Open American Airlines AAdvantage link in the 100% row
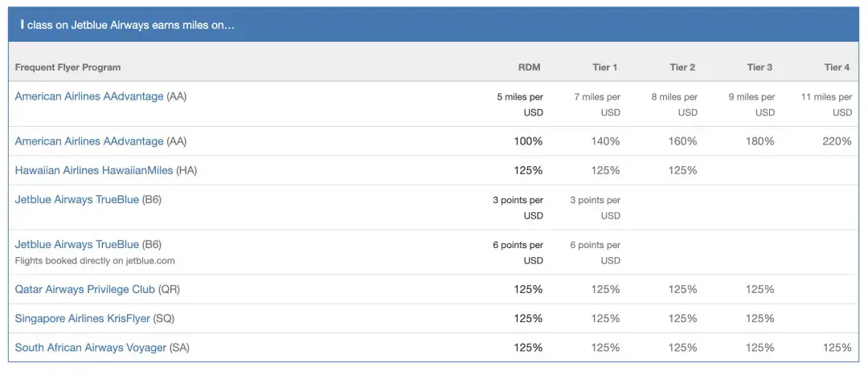This screenshot has height=371, width=868. pos(89,141)
